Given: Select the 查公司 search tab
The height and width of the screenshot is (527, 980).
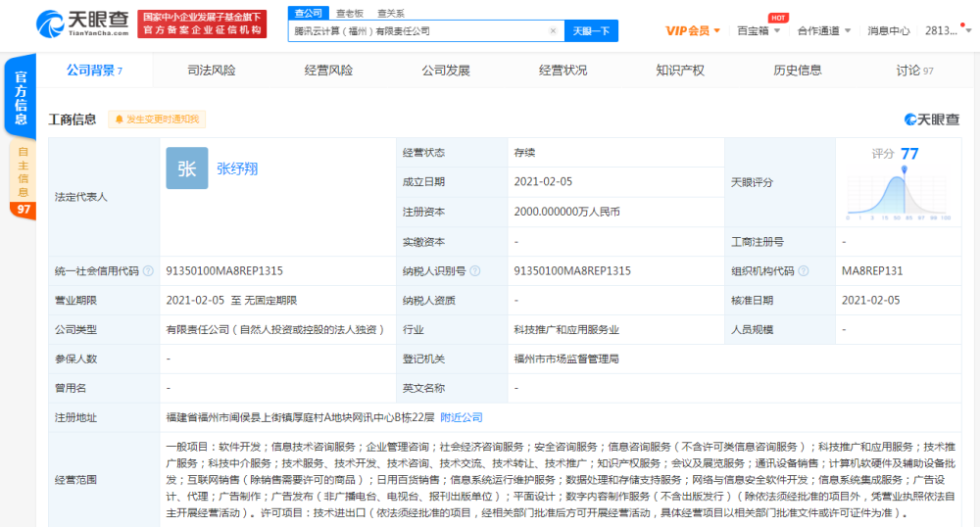Looking at the screenshot, I should 308,13.
